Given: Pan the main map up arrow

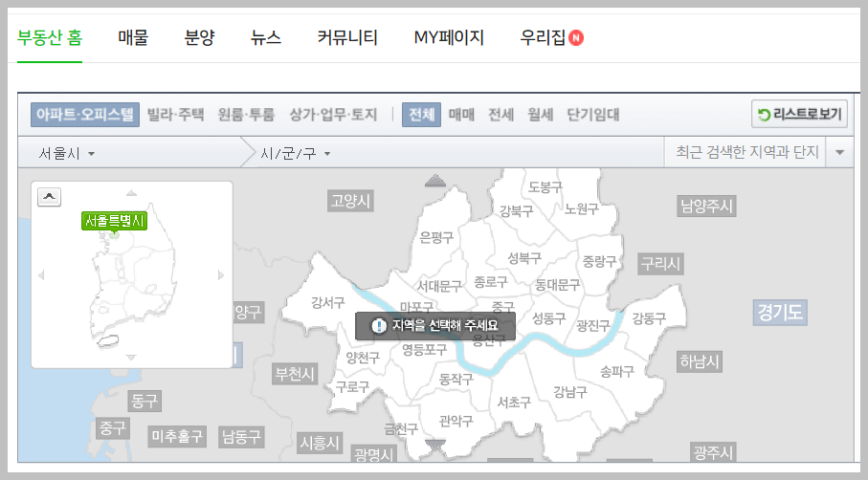Looking at the screenshot, I should pos(435,181).
